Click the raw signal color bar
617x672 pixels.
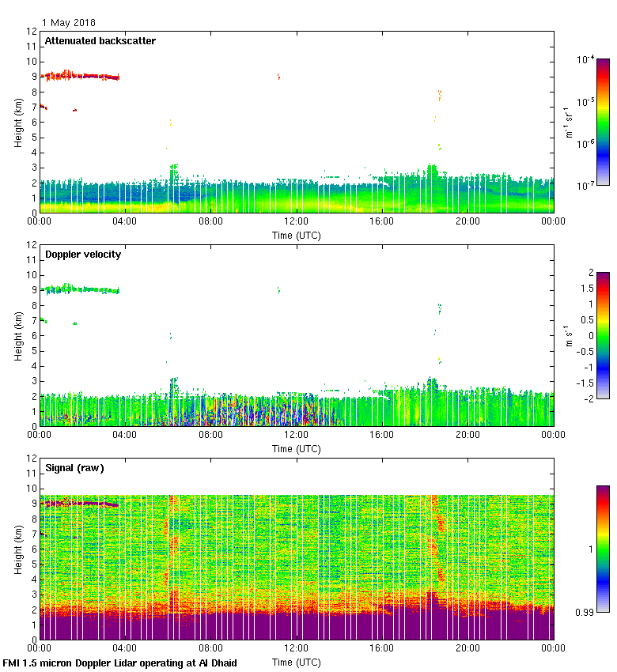pos(603,549)
